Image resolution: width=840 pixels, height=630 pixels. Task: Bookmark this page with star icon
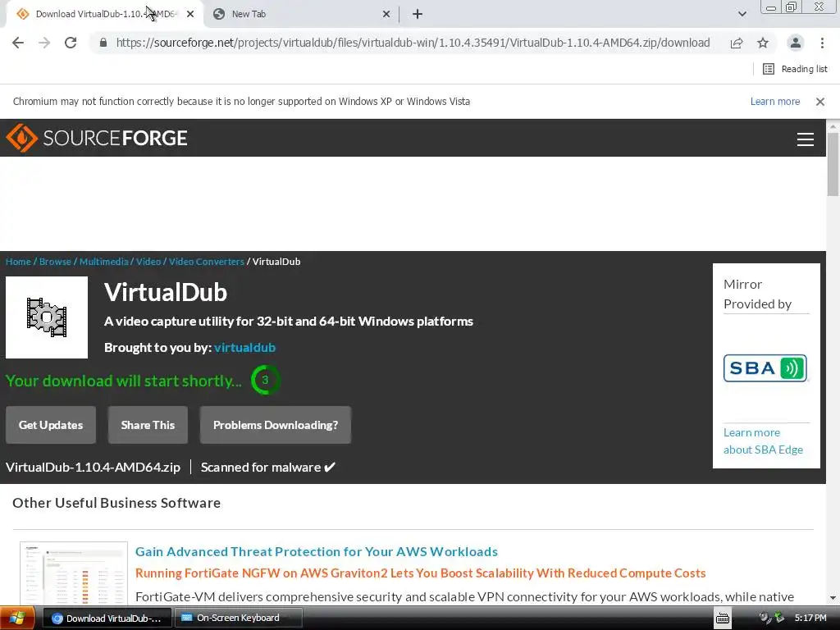[x=763, y=43]
